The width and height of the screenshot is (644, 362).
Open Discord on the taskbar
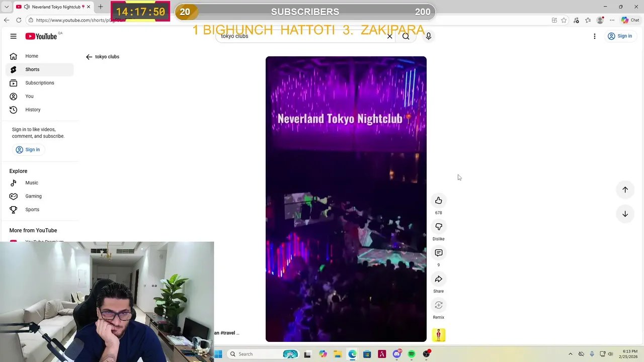click(x=397, y=354)
